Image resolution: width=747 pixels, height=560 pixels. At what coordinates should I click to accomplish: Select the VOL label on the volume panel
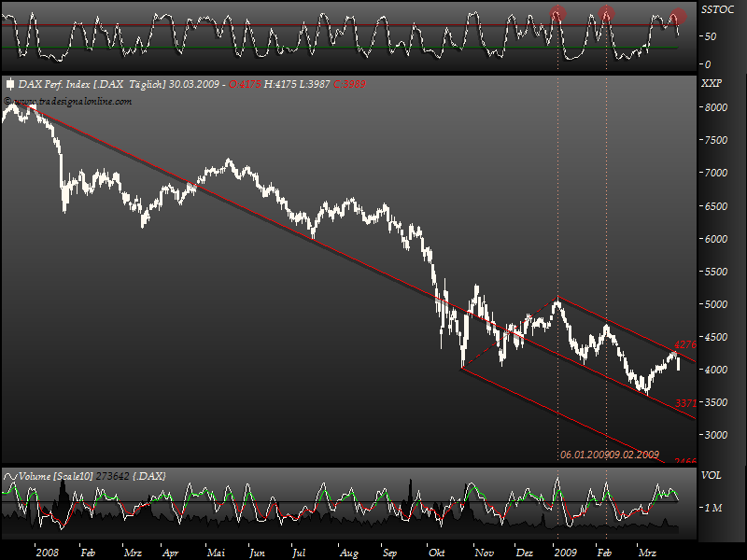(x=713, y=473)
